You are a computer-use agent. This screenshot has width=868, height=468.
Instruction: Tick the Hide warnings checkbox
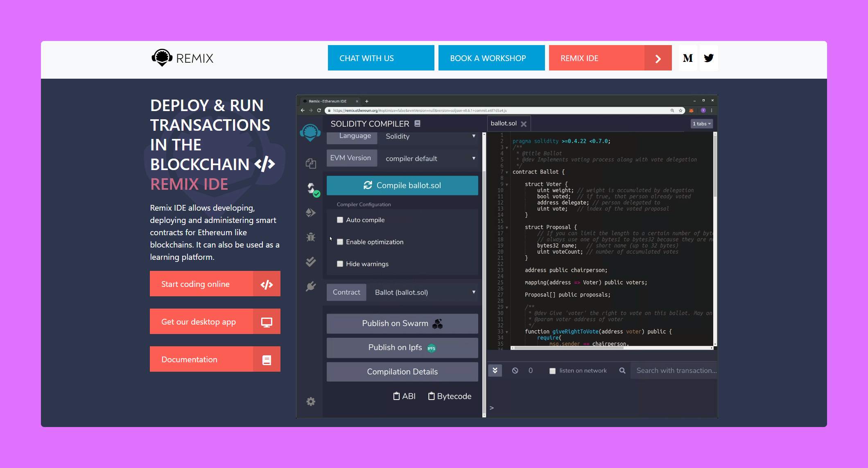[x=340, y=264]
